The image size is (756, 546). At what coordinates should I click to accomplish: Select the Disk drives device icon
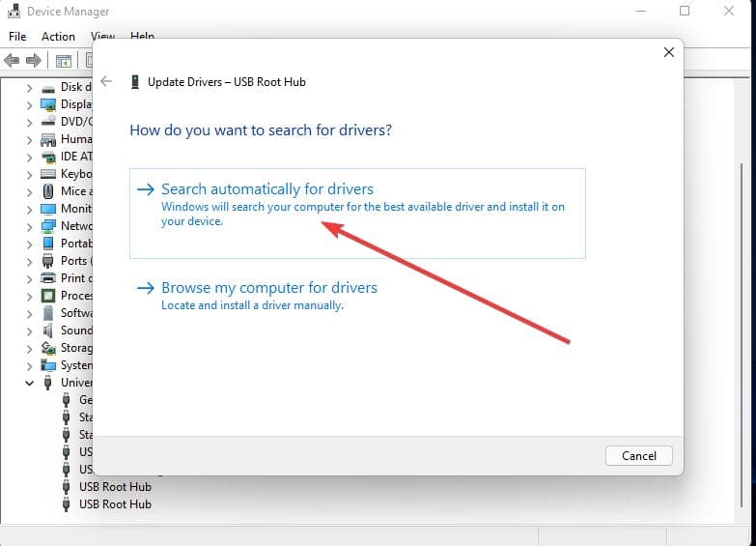[x=48, y=87]
